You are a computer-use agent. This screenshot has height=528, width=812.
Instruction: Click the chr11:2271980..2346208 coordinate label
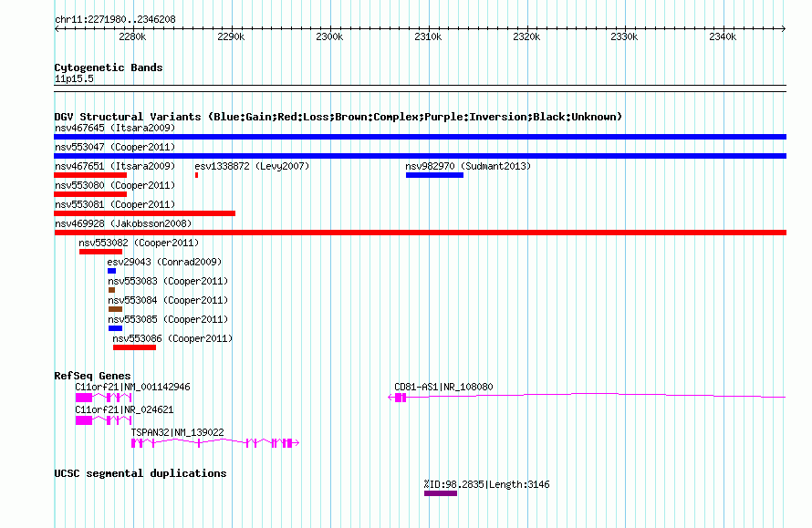(115, 19)
